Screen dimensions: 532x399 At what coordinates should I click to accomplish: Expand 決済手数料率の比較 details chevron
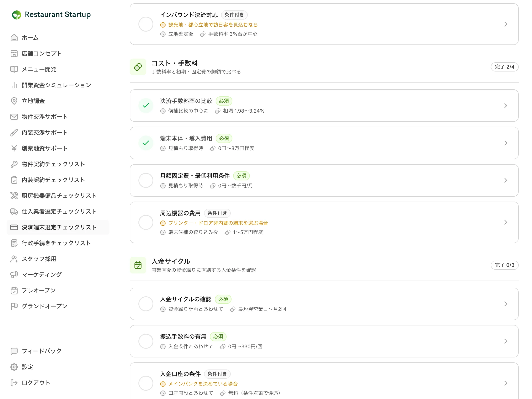[506, 106]
